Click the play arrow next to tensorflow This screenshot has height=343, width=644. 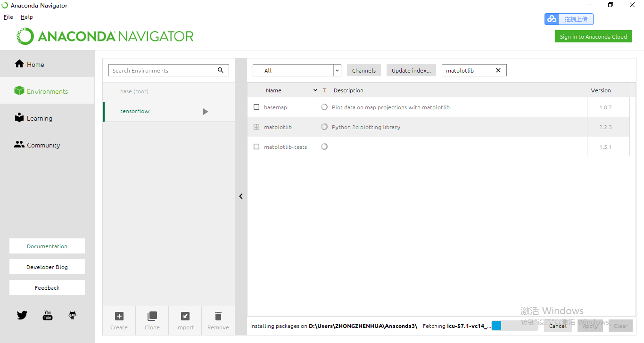(205, 112)
